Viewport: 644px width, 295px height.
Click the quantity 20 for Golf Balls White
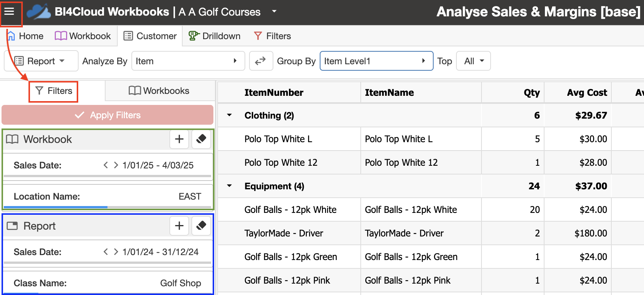pyautogui.click(x=535, y=209)
